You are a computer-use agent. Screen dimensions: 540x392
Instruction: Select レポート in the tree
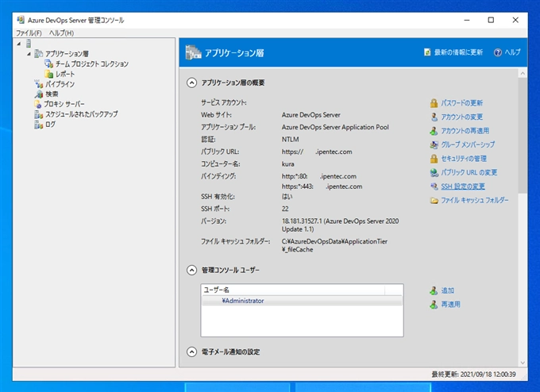65,74
